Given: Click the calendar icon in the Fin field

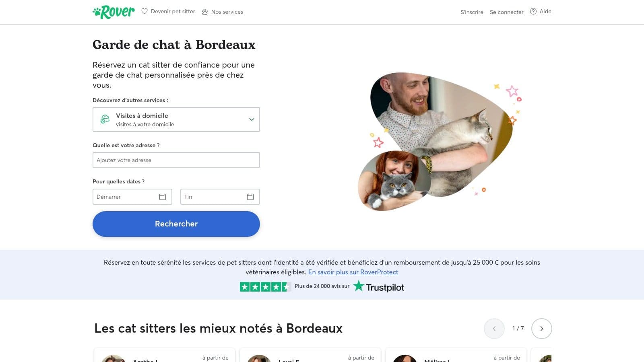Looking at the screenshot, I should [x=250, y=197].
